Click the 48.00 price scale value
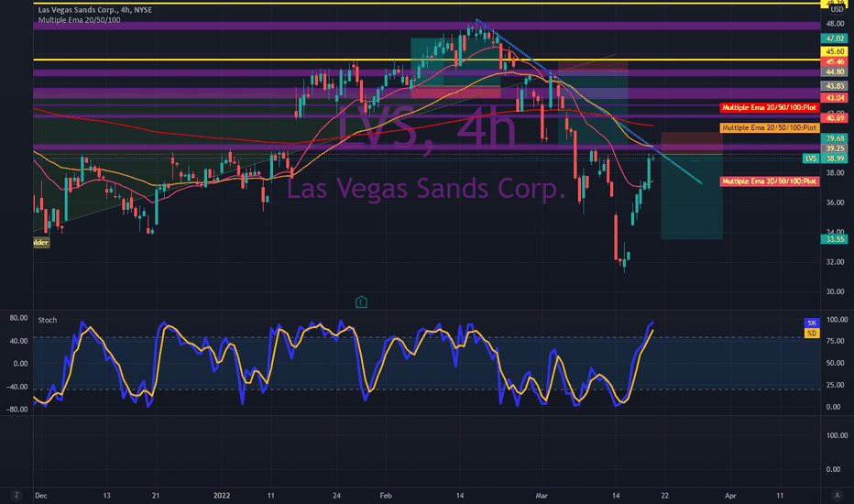This screenshot has height=504, width=854. click(835, 24)
